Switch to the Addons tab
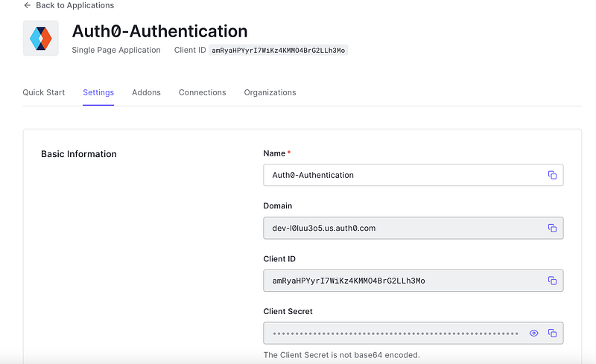 (x=146, y=92)
